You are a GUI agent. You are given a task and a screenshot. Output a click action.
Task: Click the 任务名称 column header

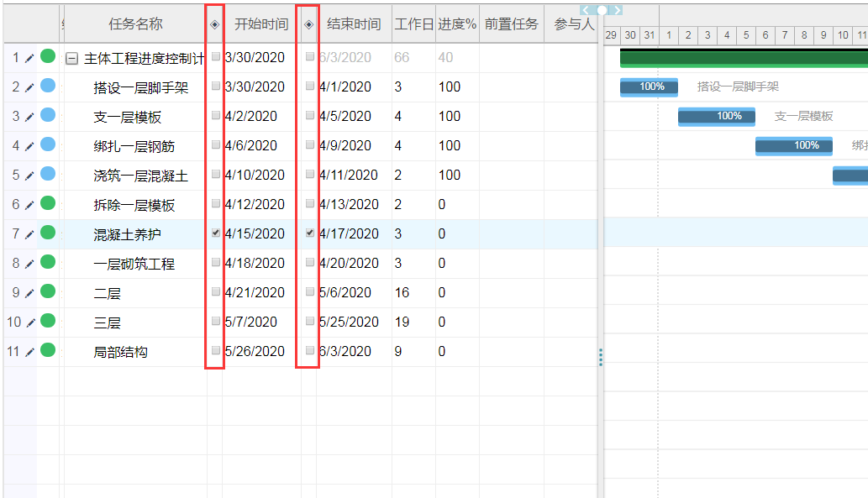(x=135, y=24)
